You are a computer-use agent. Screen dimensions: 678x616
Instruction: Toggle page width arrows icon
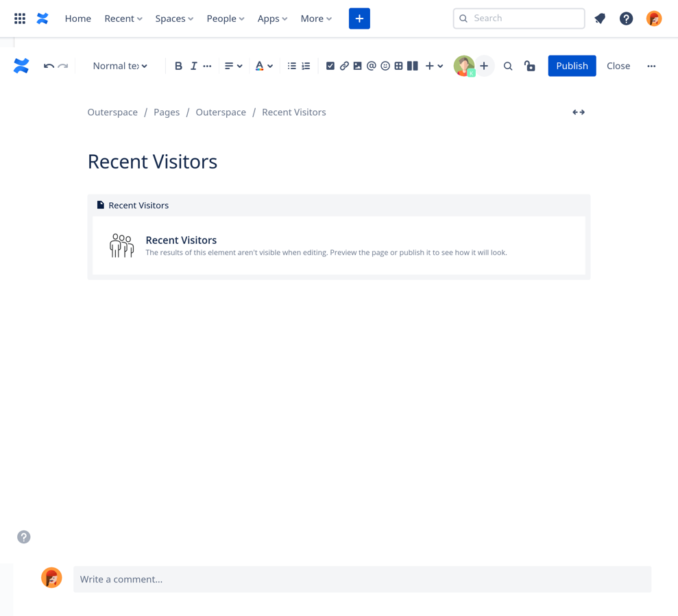coord(579,112)
